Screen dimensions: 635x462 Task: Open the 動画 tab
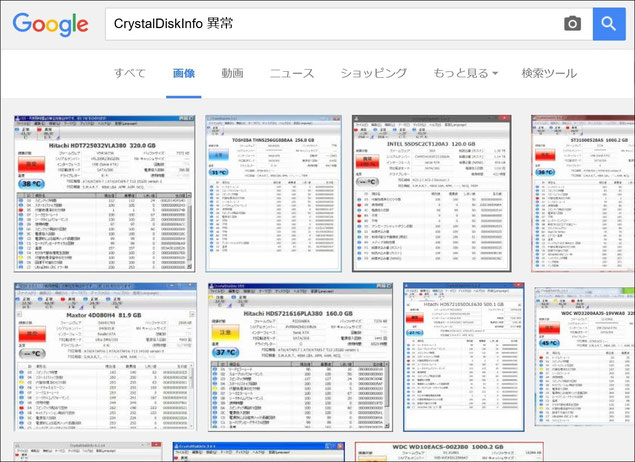click(x=232, y=73)
